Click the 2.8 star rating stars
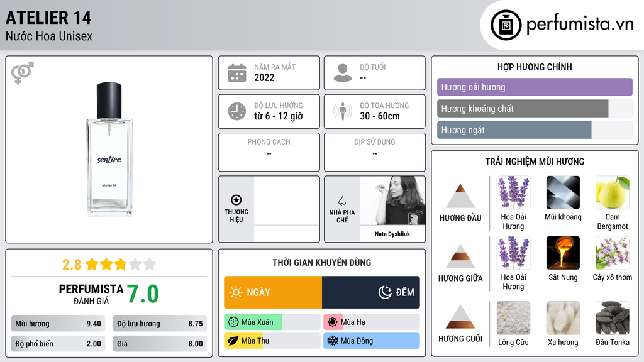 click(x=121, y=265)
